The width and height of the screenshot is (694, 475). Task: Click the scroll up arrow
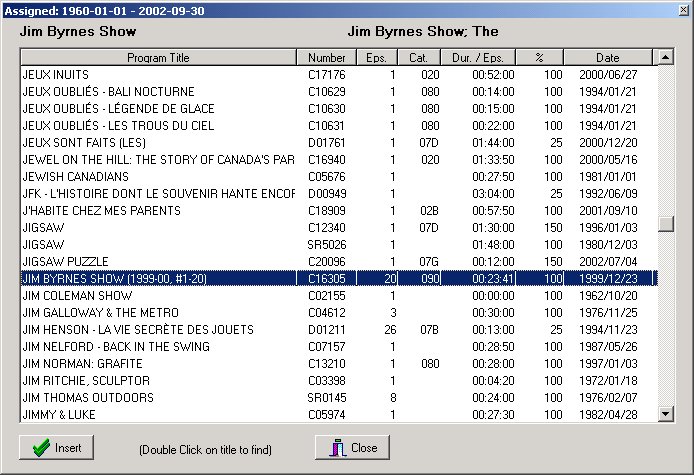666,57
